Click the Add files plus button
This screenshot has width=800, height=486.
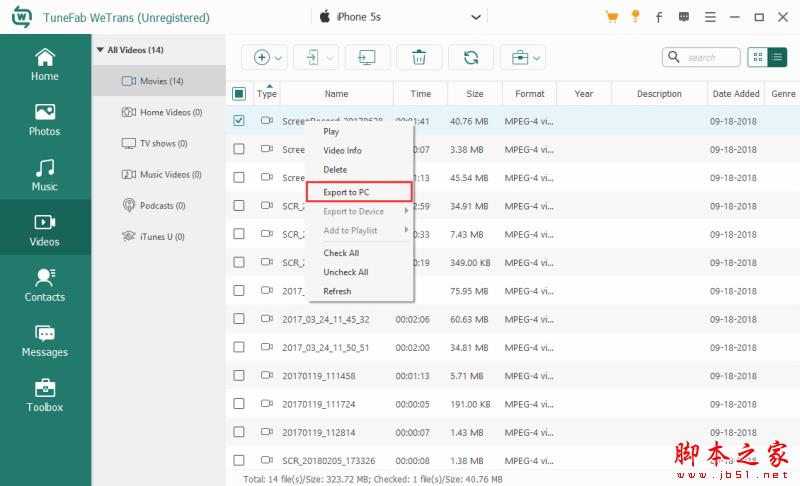[261, 57]
